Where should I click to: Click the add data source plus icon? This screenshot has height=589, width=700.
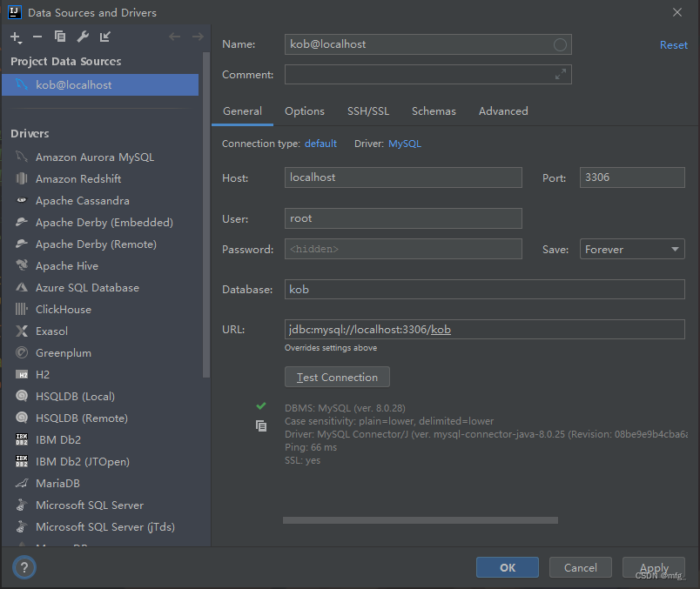15,37
